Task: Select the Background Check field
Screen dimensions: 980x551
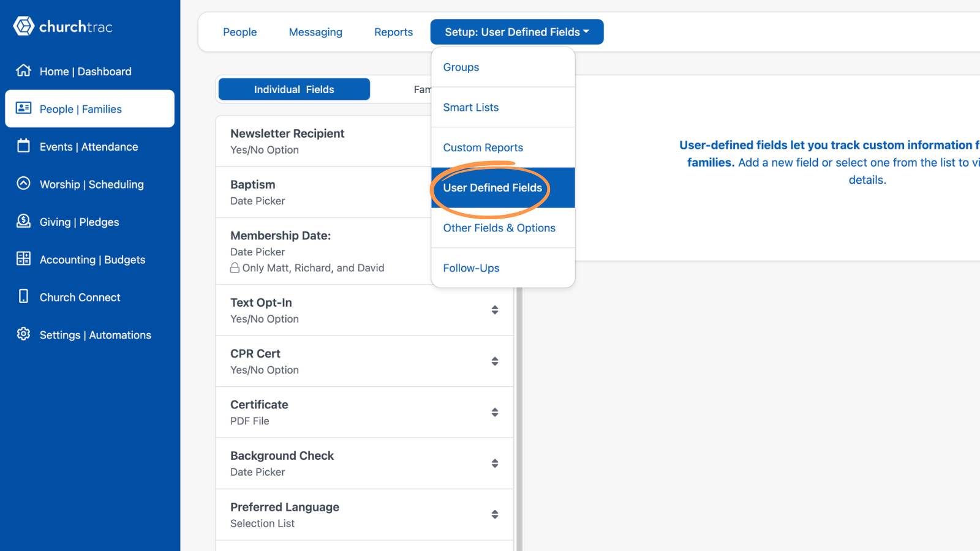Action: pos(364,463)
